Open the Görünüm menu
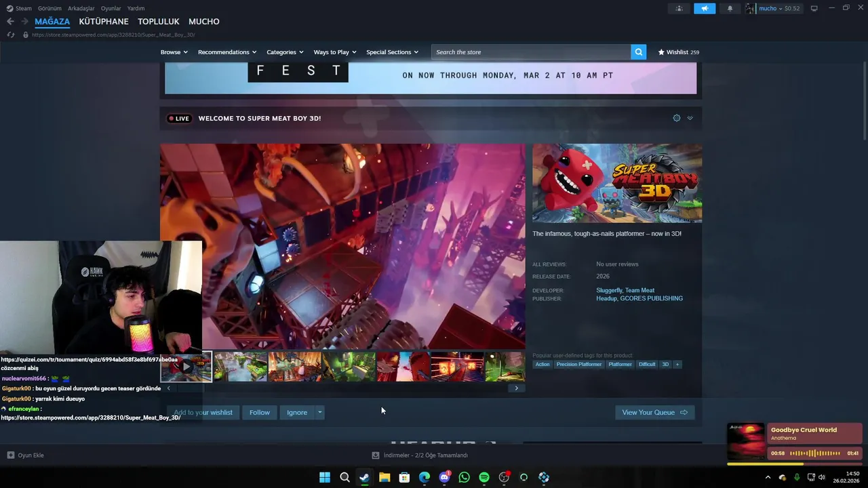The image size is (868, 488). coord(50,8)
